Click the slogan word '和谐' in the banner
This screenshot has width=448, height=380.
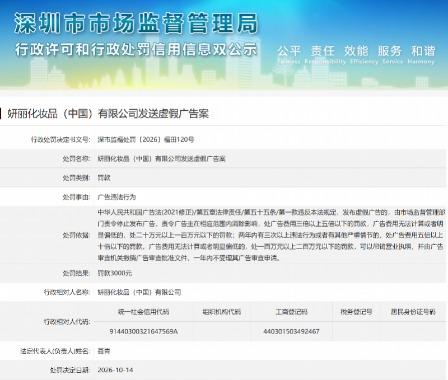tap(423, 51)
